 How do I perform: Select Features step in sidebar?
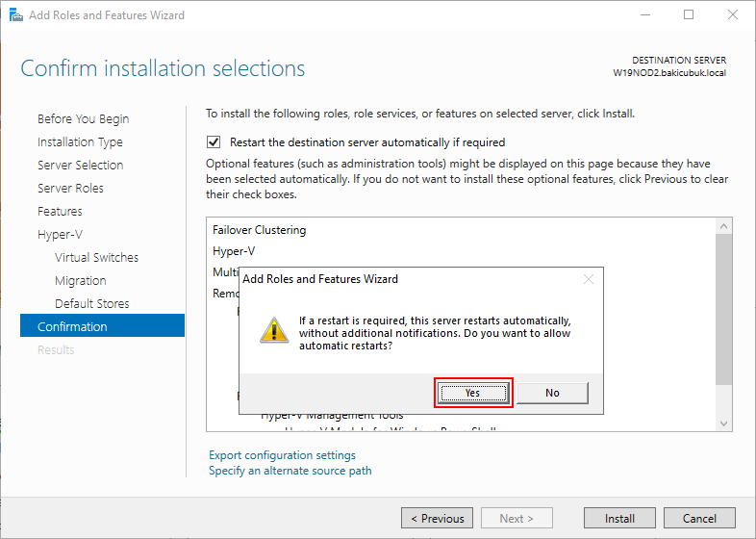(x=60, y=212)
